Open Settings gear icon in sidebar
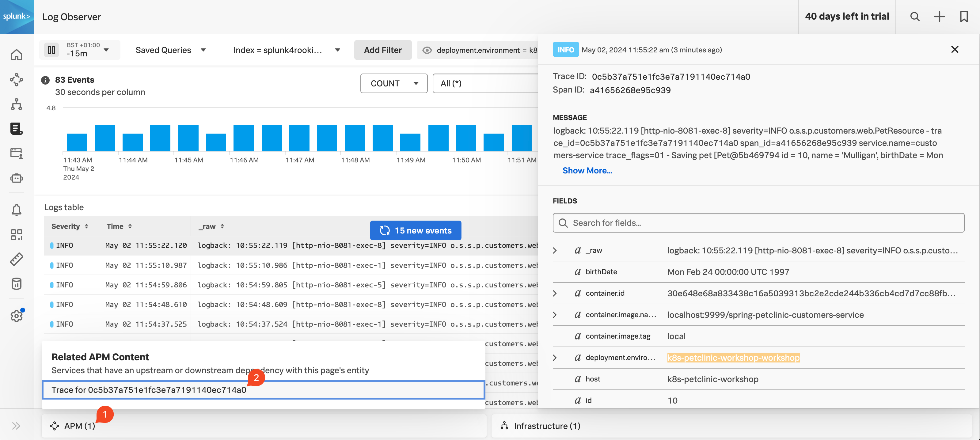This screenshot has height=440, width=980. pyautogui.click(x=16, y=316)
